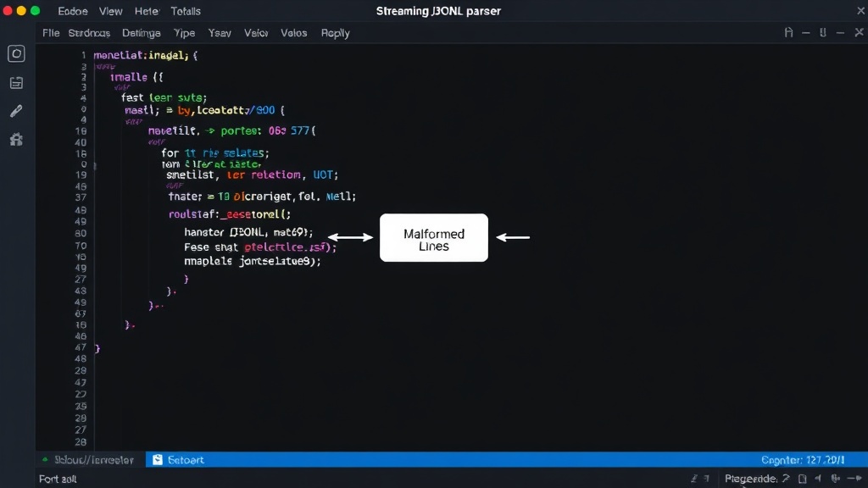Open the robot debug icon in sidebar
The image size is (868, 488).
click(16, 140)
